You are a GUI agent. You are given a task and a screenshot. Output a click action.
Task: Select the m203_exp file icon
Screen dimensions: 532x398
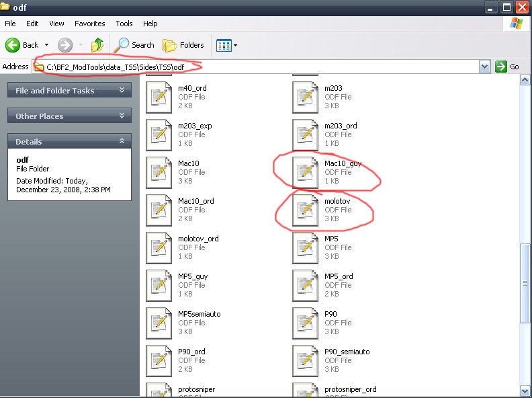(x=159, y=135)
